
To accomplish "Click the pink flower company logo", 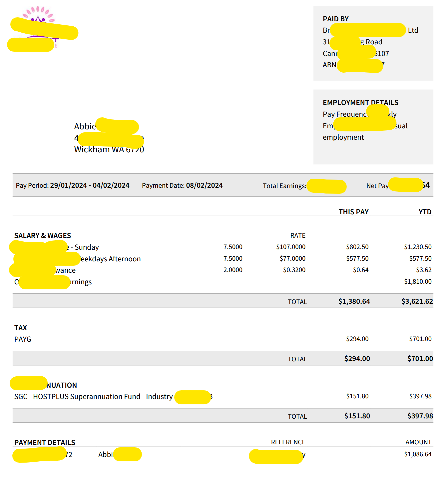I will 39,13.
